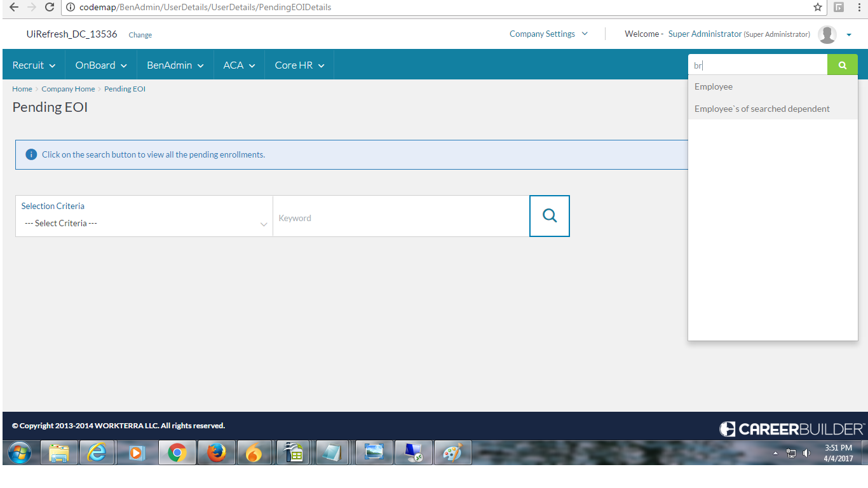Screen dimensions: 868x488
Task: Go to Company Home breadcrumb link
Action: tap(68, 89)
